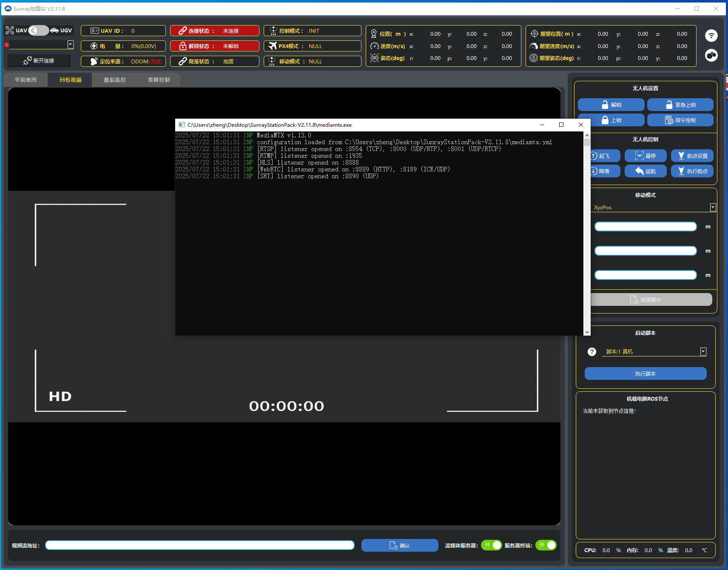Switch to the 数据监控 tab

click(x=115, y=80)
